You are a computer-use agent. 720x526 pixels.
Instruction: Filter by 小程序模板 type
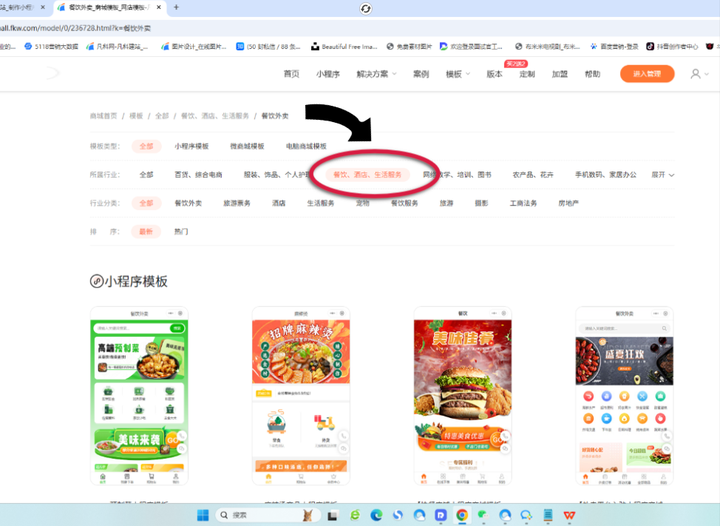(x=191, y=146)
